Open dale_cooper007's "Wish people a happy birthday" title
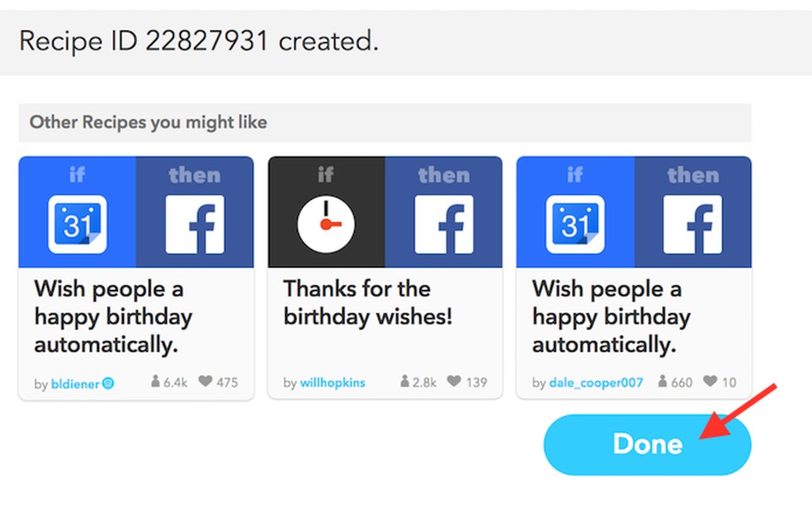Image resolution: width=812 pixels, height=526 pixels. 611,316
